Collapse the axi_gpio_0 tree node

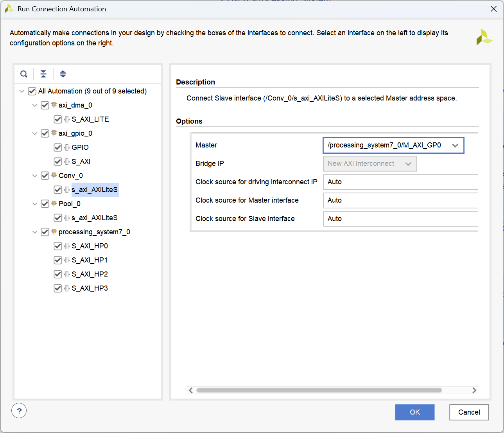pyautogui.click(x=35, y=133)
